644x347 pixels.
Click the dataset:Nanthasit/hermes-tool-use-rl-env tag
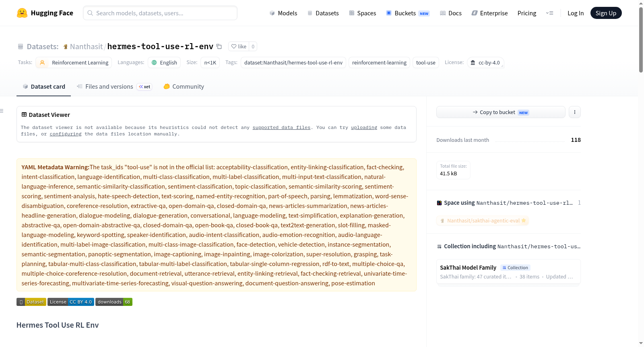pyautogui.click(x=293, y=62)
